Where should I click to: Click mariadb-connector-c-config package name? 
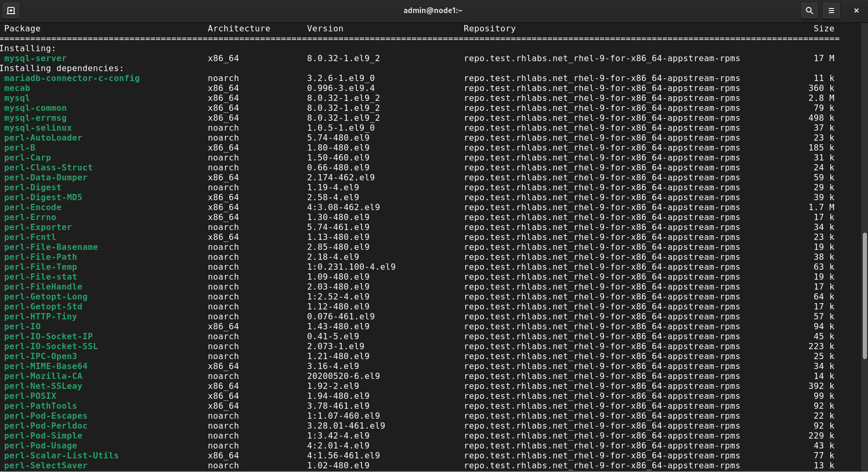[x=72, y=78]
